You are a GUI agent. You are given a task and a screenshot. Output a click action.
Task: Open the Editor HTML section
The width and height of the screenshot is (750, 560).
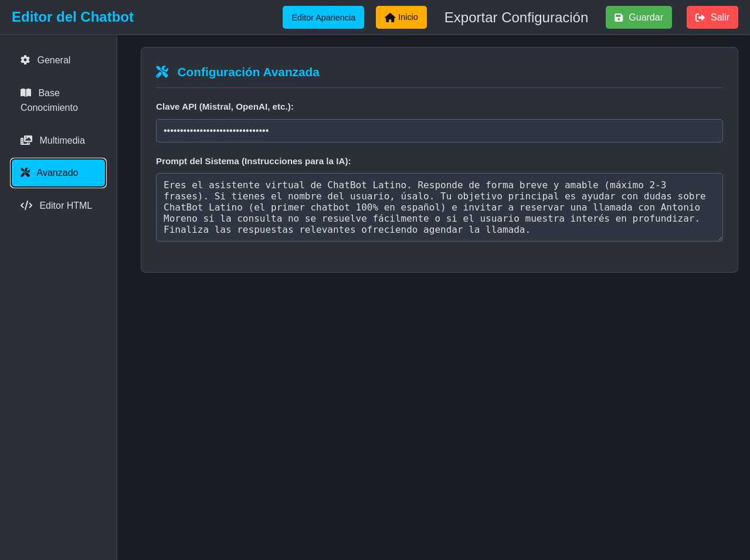66,205
